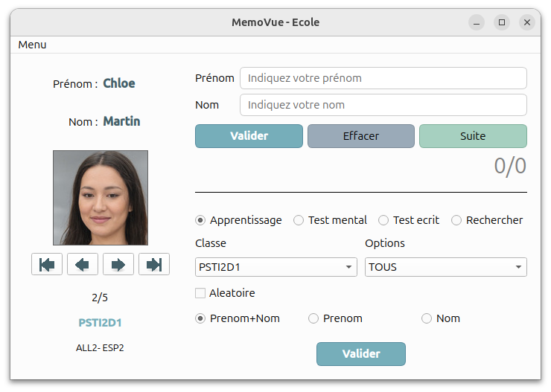Click the Prénom input field
The height and width of the screenshot is (392, 551).
[383, 78]
